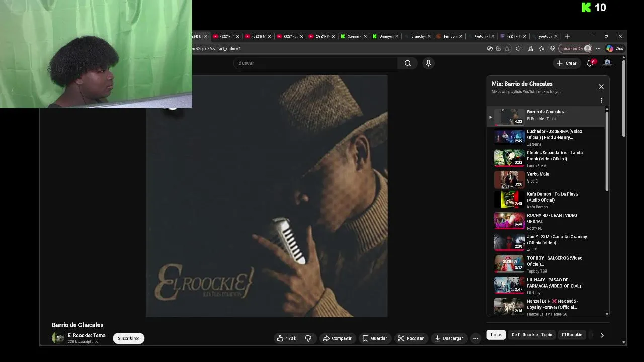Save the video with the Guardar button

click(x=375, y=338)
